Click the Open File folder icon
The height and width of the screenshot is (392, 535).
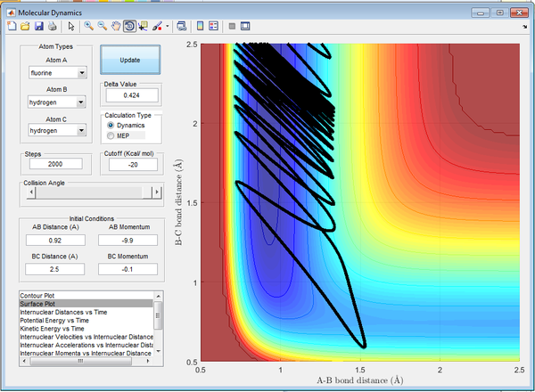click(25, 27)
